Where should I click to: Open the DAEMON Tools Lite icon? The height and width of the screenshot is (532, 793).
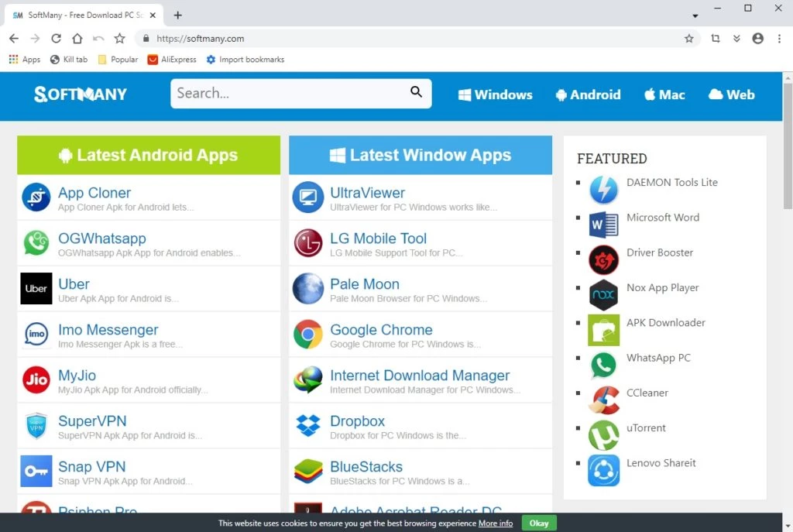(x=603, y=190)
